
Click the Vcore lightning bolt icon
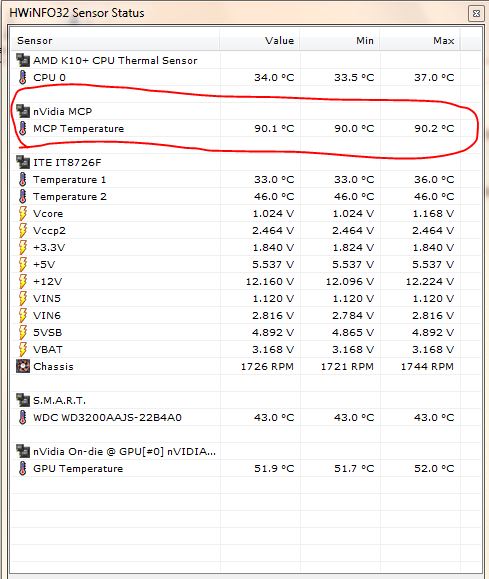coord(23,213)
